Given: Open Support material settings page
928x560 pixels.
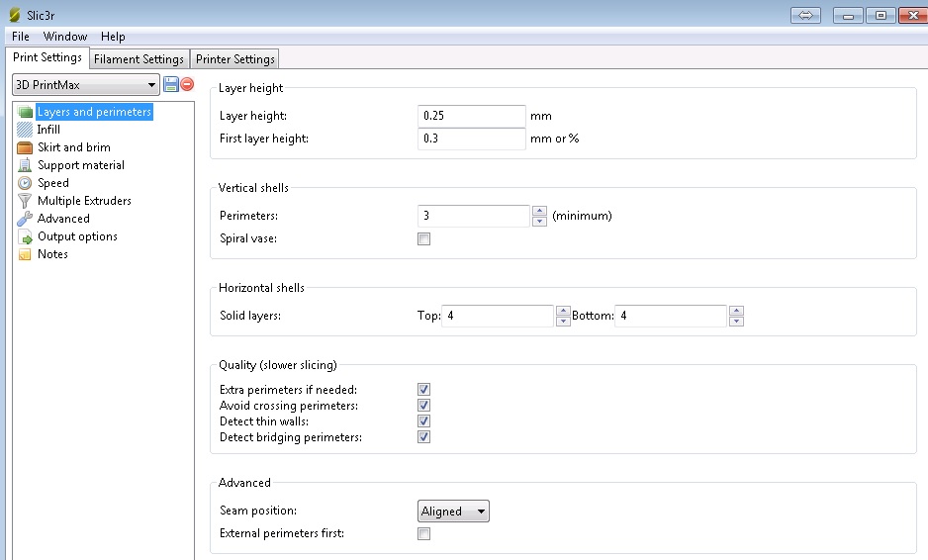Looking at the screenshot, I should click(x=80, y=165).
